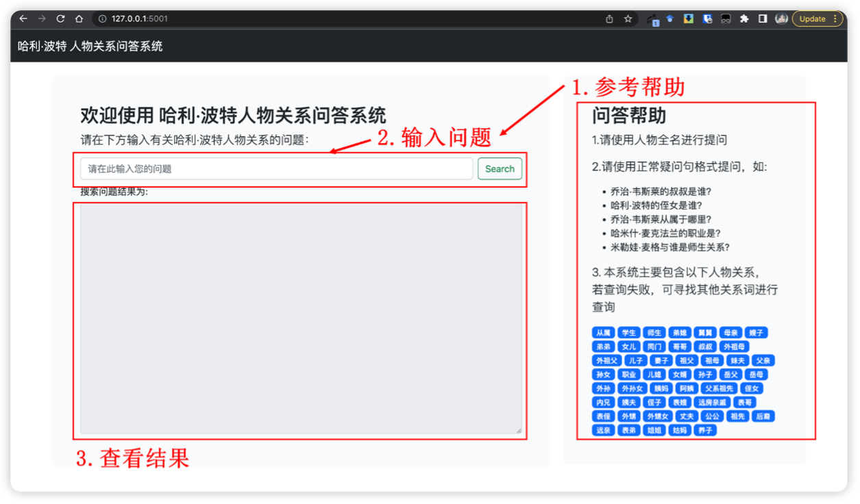The width and height of the screenshot is (860, 504).
Task: Click the blue graduation cap extension icon
Action: [670, 18]
